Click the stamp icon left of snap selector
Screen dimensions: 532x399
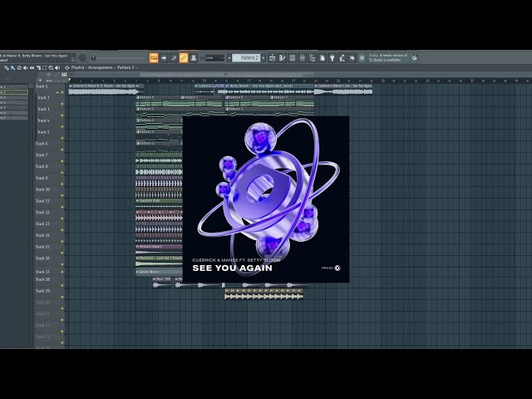[194, 58]
